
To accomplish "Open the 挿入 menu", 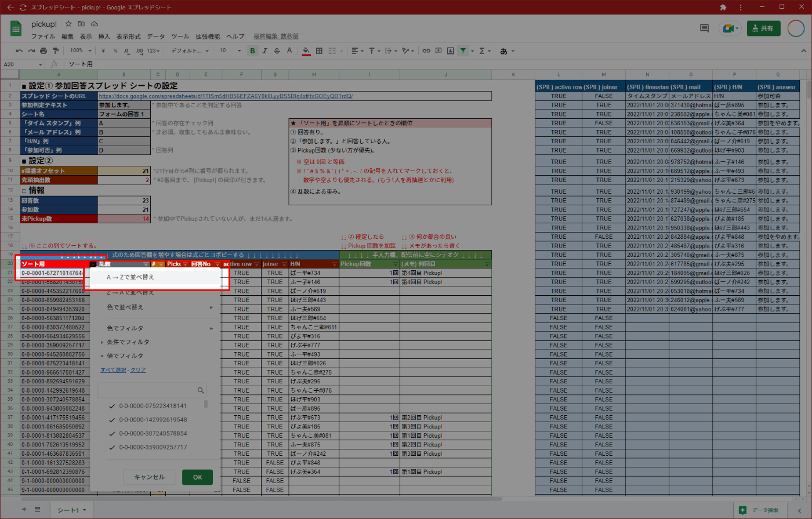I will point(104,37).
